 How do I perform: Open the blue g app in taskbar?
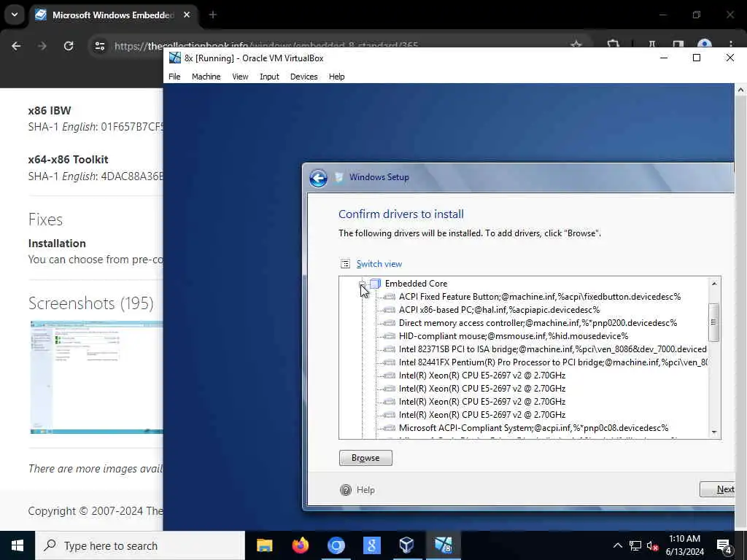(371, 545)
